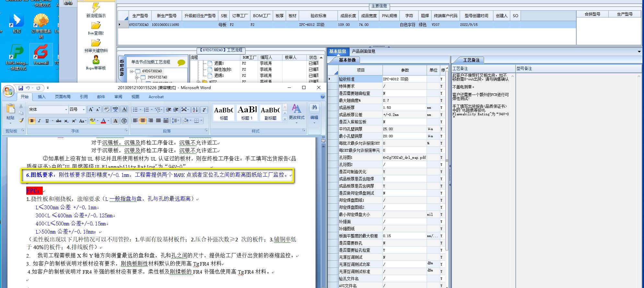Switch to the Acrobat ribbon tab
This screenshot has width=644, height=288.
156,97
